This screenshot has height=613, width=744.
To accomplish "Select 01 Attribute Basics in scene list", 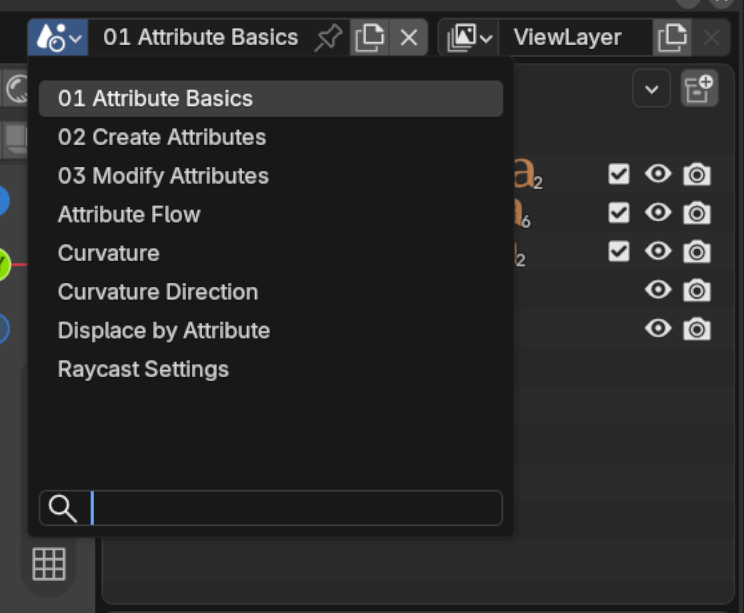I will [271, 99].
